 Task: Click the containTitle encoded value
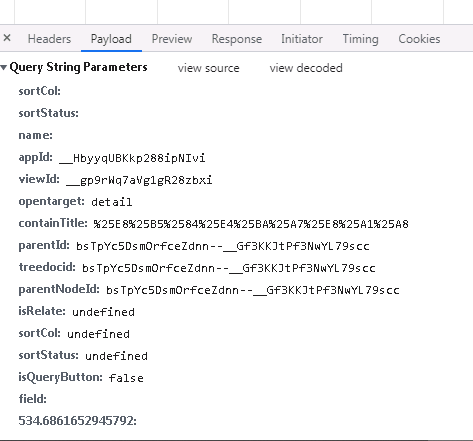(x=251, y=224)
